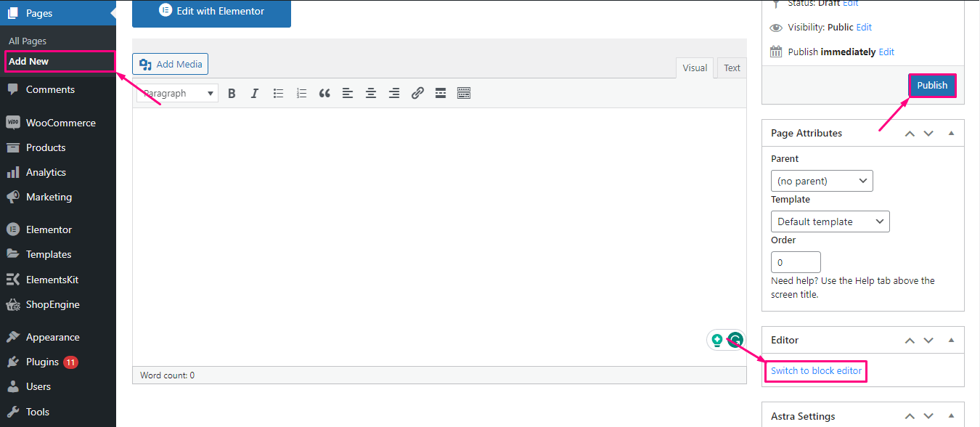
Task: Align text to the center
Action: pyautogui.click(x=371, y=92)
